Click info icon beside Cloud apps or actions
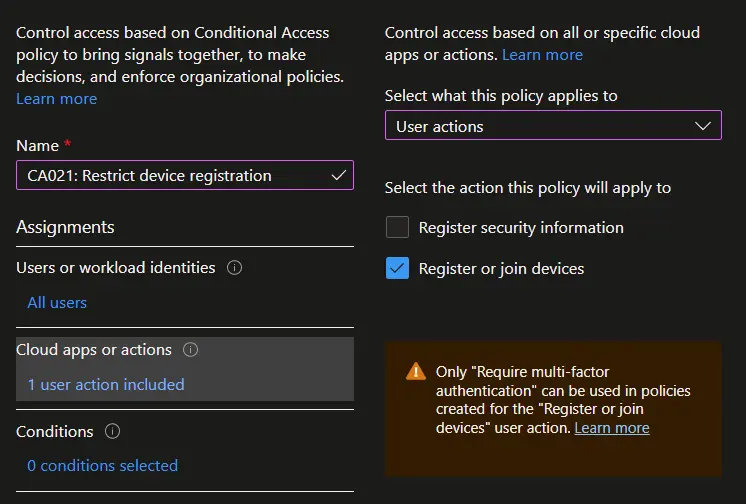The image size is (746, 504). [191, 350]
